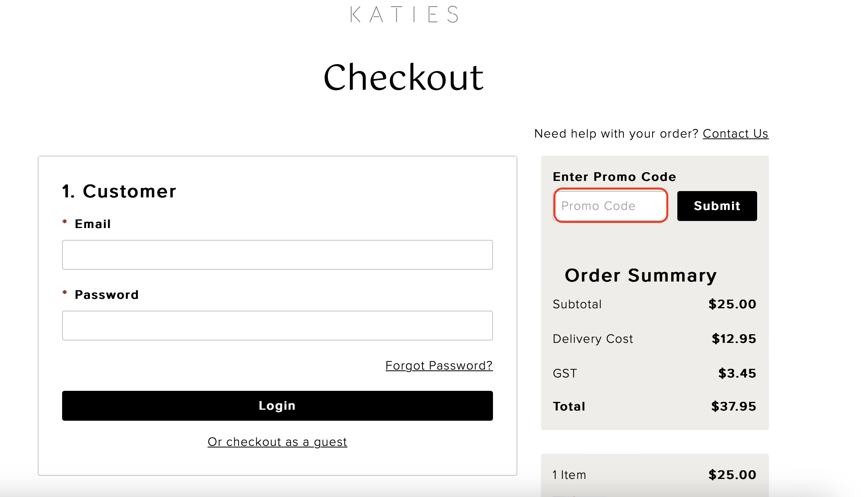Open the Contact Us link
The height and width of the screenshot is (497, 868).
735,134
